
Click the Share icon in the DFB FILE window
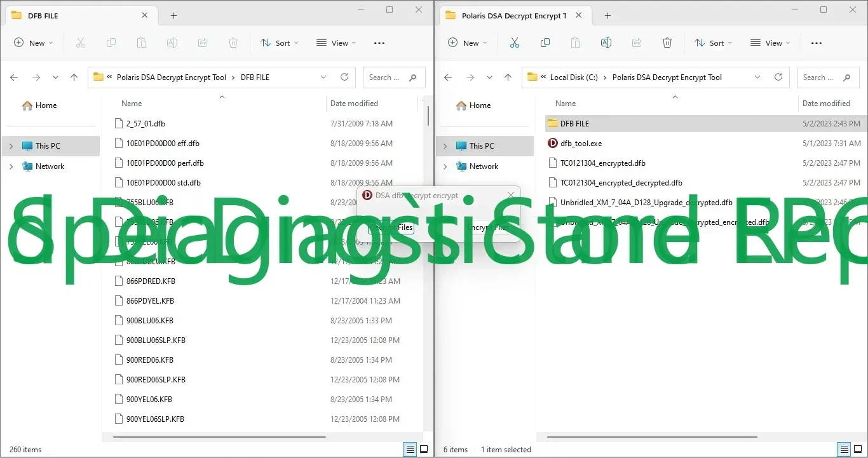(203, 43)
